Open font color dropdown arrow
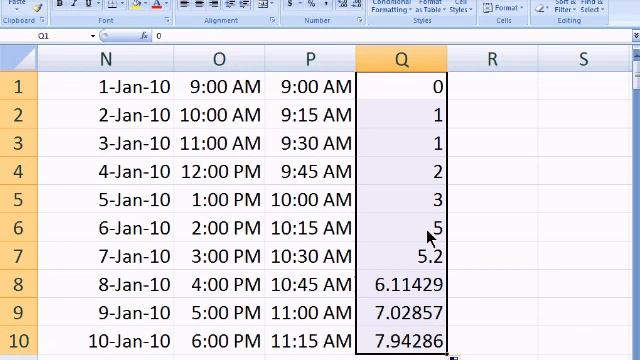 [167, 4]
